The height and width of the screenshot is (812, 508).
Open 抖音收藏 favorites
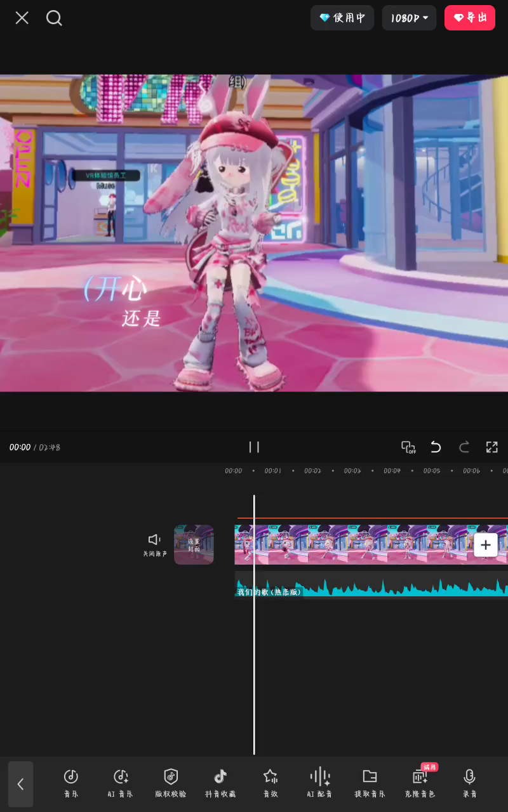220,783
